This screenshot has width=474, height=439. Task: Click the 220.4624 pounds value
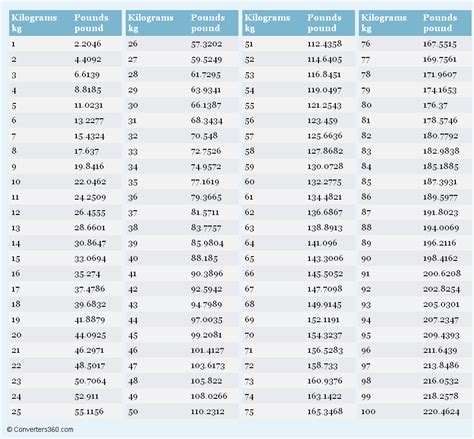pyautogui.click(x=441, y=412)
